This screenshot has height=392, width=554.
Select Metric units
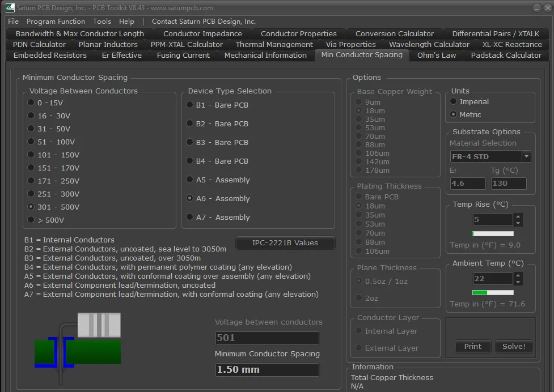click(466, 114)
